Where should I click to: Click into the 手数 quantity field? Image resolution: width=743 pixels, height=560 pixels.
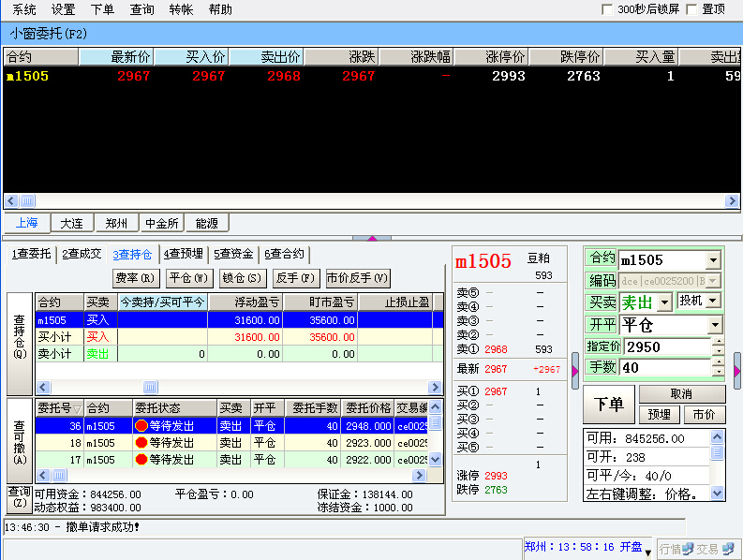coord(664,368)
